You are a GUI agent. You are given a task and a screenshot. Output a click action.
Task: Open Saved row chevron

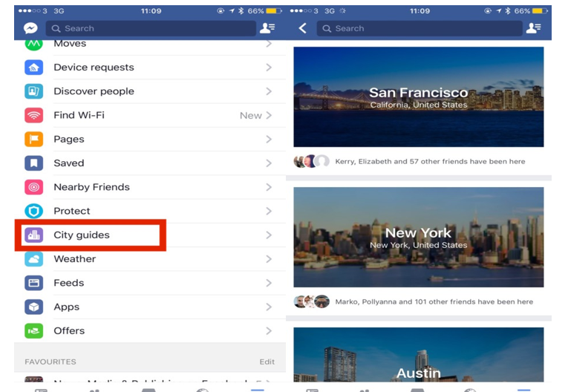click(269, 163)
